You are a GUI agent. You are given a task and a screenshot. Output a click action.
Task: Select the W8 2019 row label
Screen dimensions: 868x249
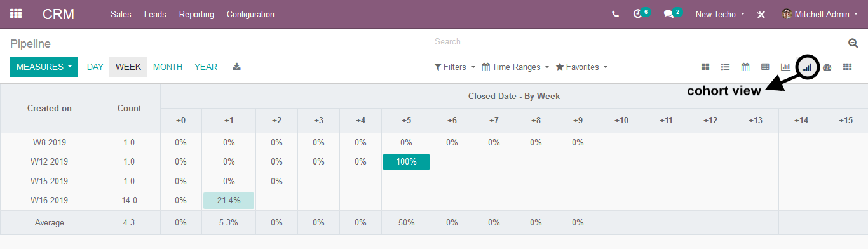click(x=49, y=143)
